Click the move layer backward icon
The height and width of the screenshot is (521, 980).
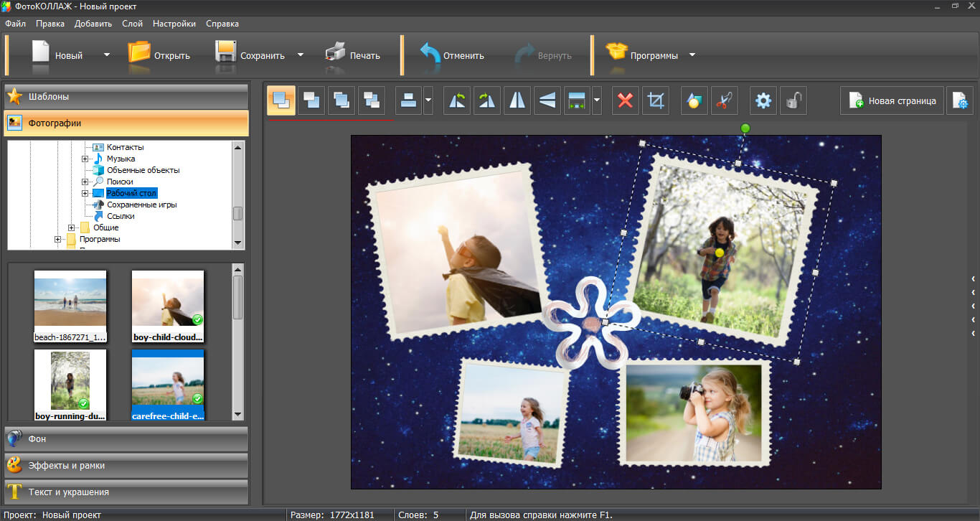372,100
